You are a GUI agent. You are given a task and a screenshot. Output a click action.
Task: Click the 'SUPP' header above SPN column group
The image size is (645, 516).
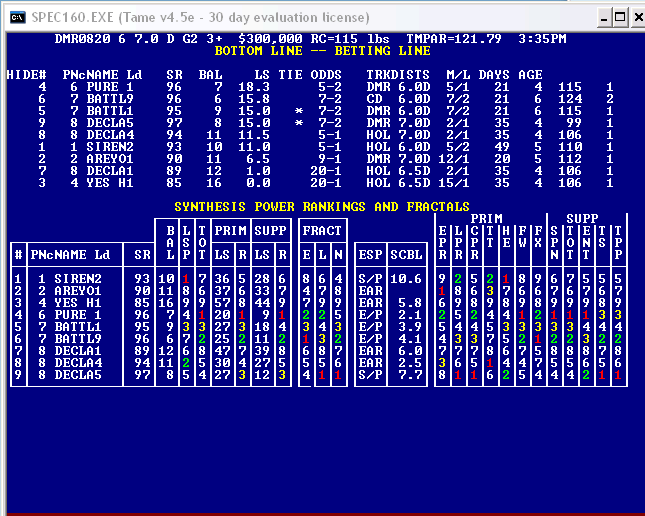pos(582,218)
